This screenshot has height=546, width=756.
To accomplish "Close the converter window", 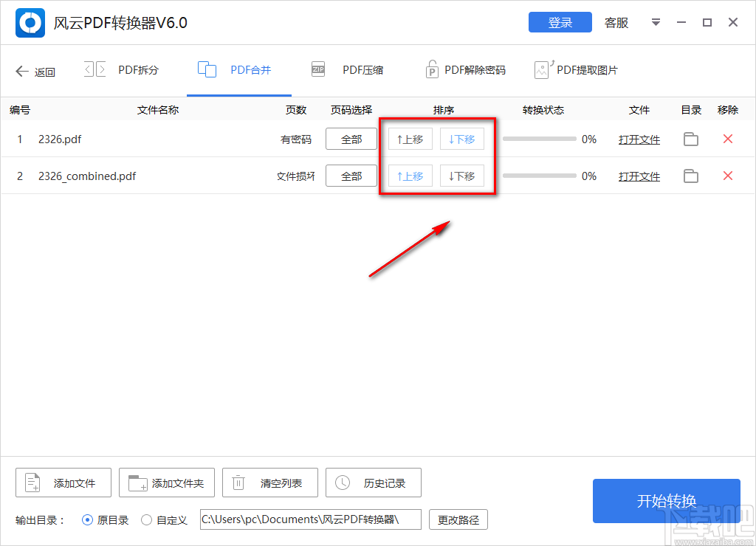I will (733, 22).
